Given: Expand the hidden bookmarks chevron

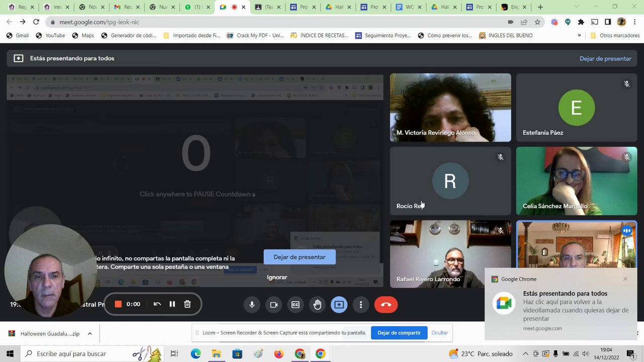Looking at the screenshot, I should [x=579, y=36].
